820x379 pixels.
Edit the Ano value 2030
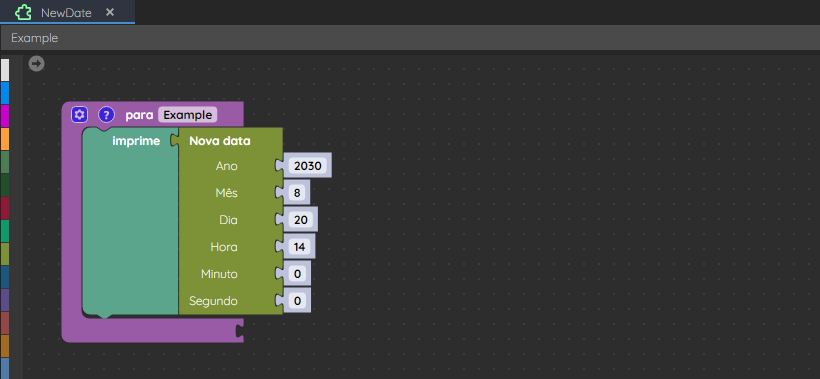pyautogui.click(x=308, y=166)
